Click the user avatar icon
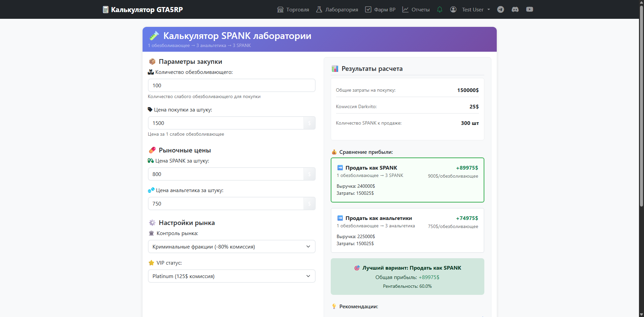 453,9
